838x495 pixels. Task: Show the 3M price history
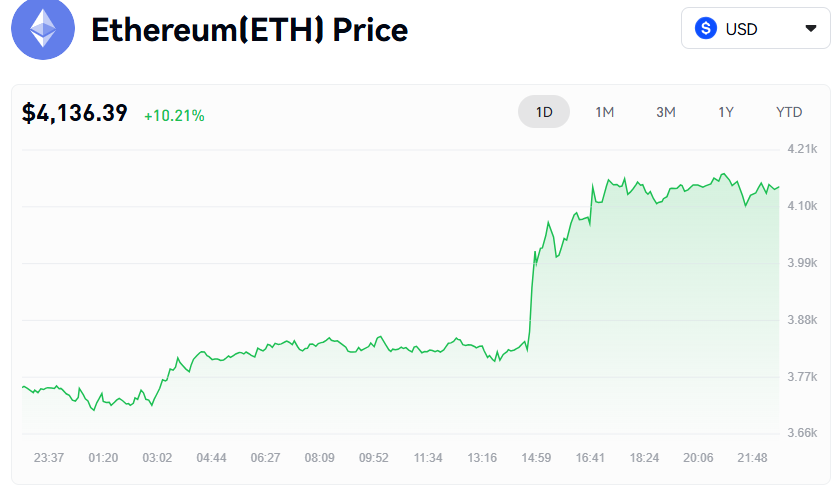tap(666, 112)
